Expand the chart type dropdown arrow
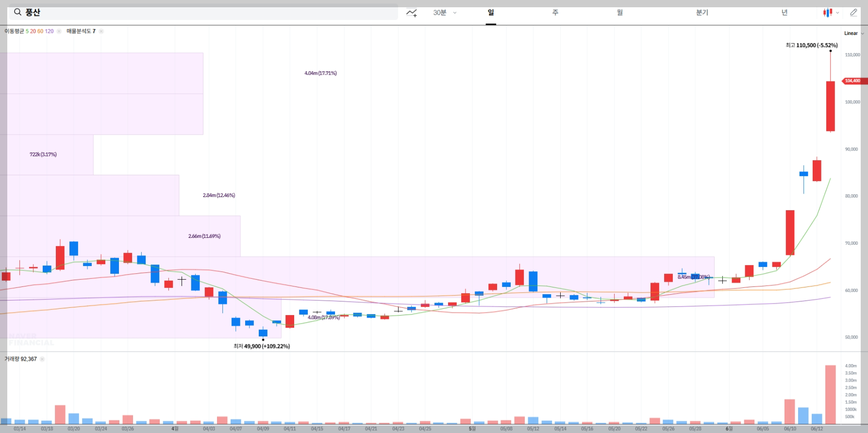This screenshot has height=433, width=868. coord(837,13)
